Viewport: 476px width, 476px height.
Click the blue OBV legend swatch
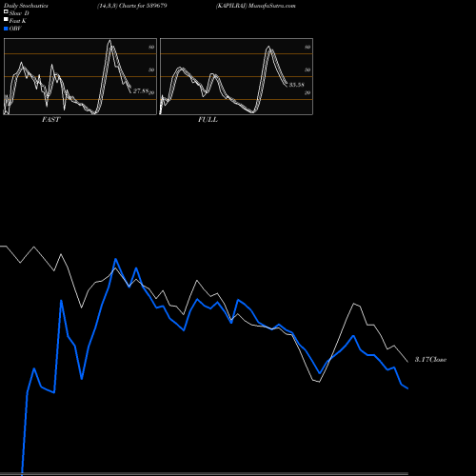tap(6, 29)
